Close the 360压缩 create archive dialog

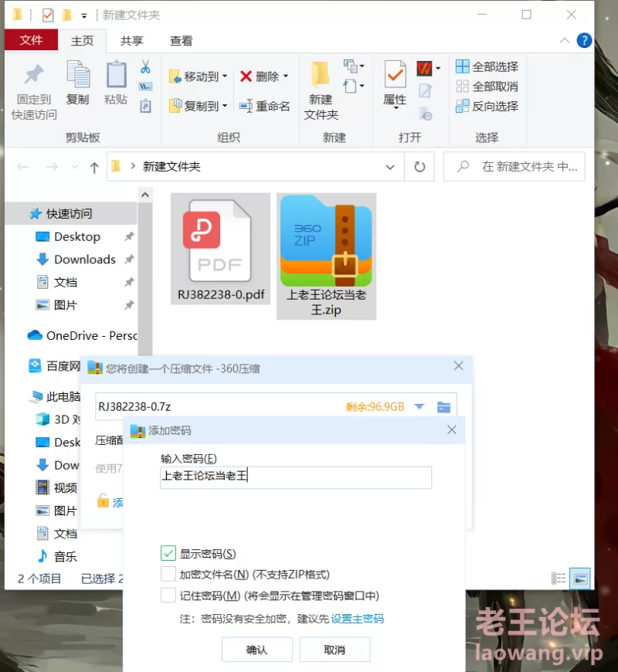(459, 365)
